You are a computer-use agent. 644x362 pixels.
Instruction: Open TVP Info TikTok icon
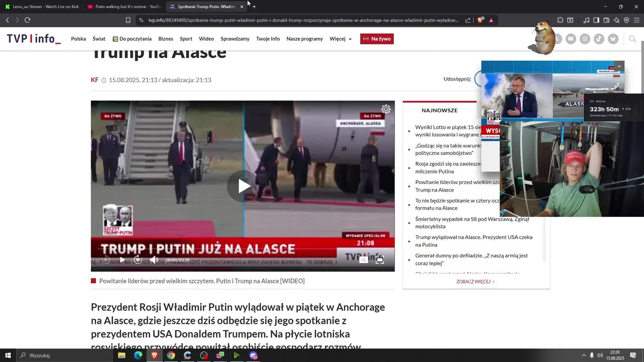coord(599,39)
